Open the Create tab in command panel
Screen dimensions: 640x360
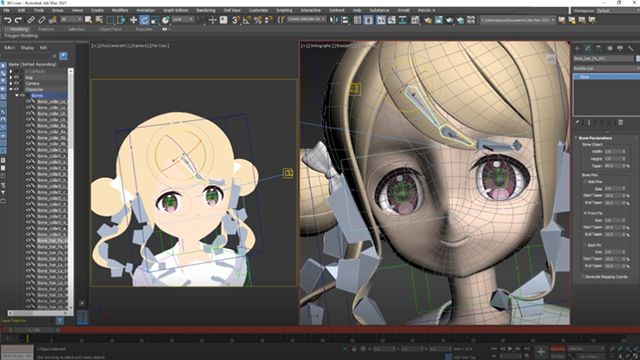[577, 48]
